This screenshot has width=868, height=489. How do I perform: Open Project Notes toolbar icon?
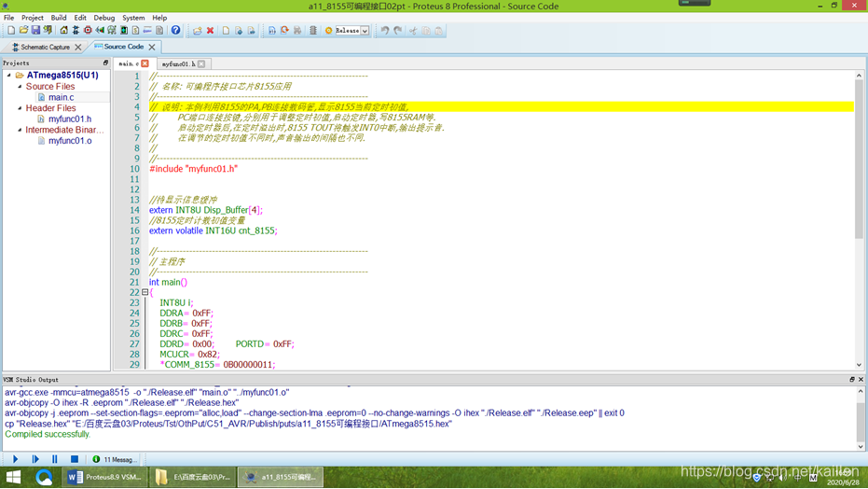[159, 31]
